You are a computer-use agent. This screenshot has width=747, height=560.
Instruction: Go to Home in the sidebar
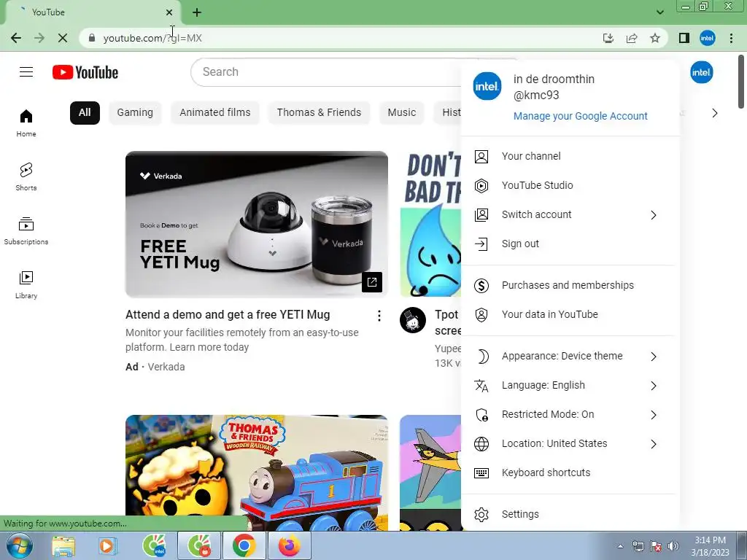[26, 122]
